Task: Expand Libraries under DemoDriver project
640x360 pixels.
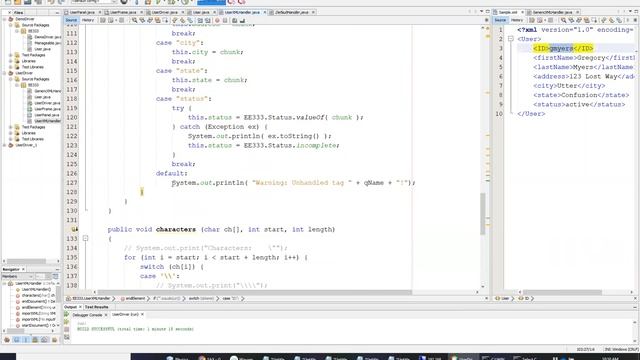Action: pyautogui.click(x=11, y=61)
